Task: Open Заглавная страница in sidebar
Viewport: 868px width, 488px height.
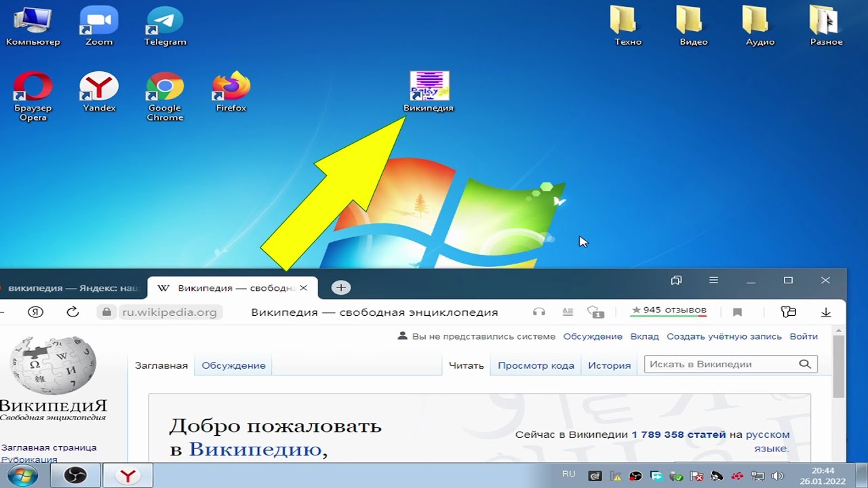Action: (x=49, y=447)
